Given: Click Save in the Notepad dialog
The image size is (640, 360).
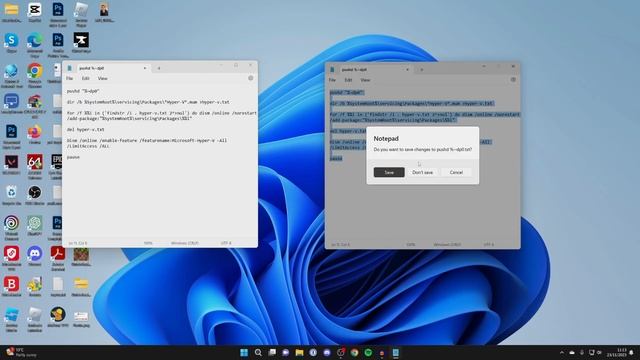Looking at the screenshot, I should 389,172.
